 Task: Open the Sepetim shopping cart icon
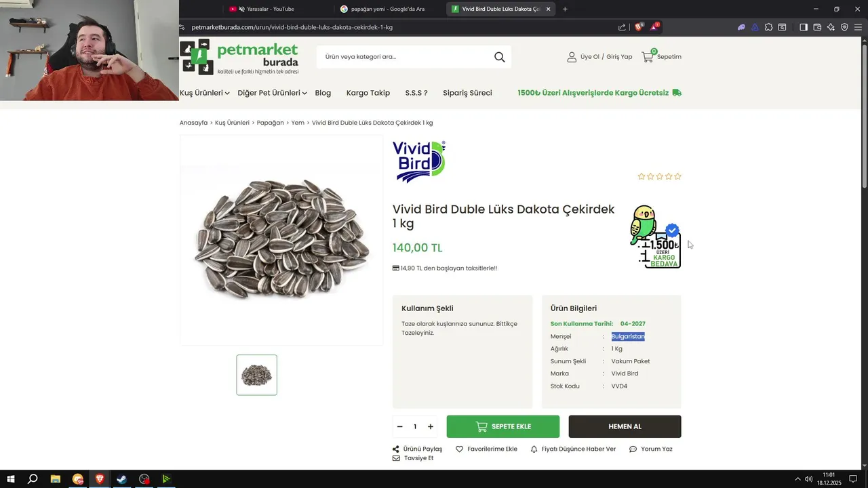click(648, 56)
